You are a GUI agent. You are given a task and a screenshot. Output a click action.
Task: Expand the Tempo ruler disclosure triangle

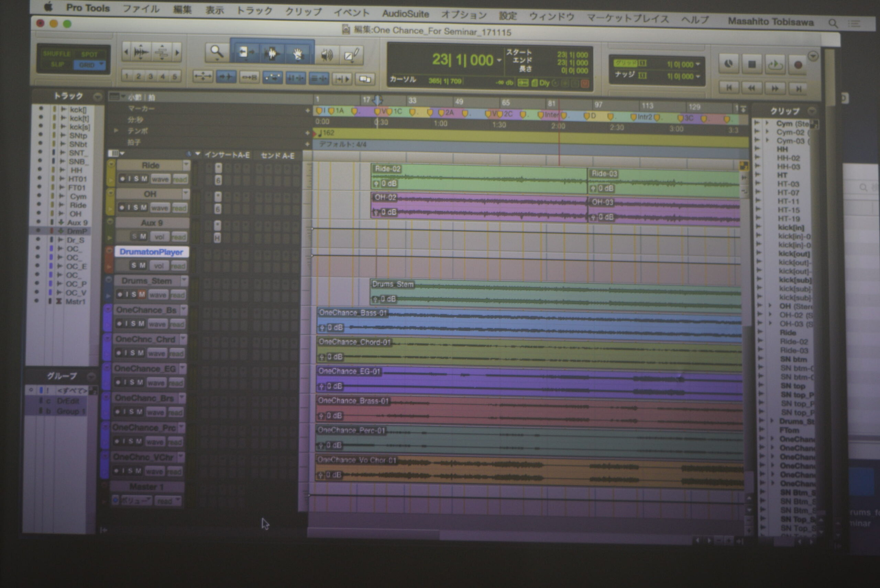[116, 131]
